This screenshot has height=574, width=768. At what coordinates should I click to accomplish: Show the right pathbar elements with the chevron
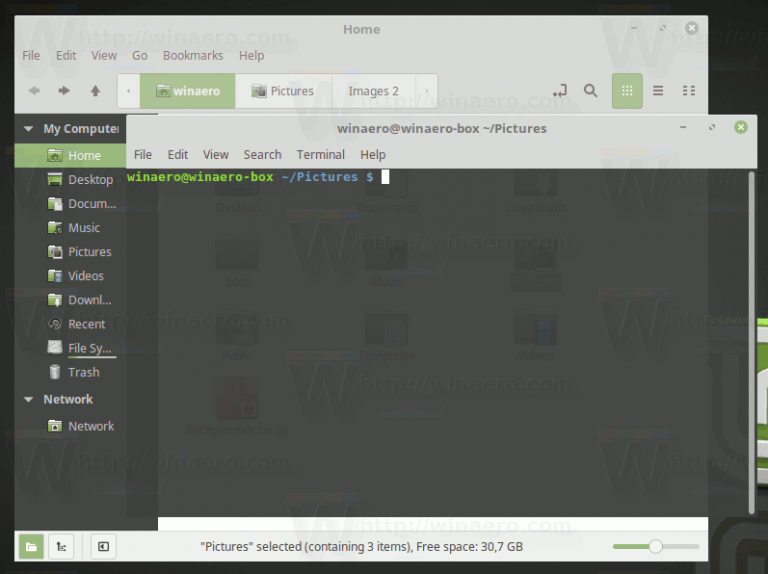click(x=427, y=91)
